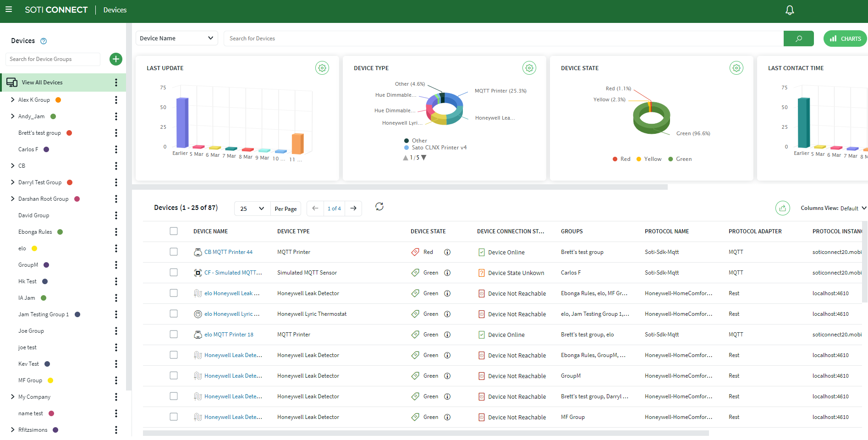Click the Devices help question icon
The height and width of the screenshot is (440, 868).
[44, 41]
